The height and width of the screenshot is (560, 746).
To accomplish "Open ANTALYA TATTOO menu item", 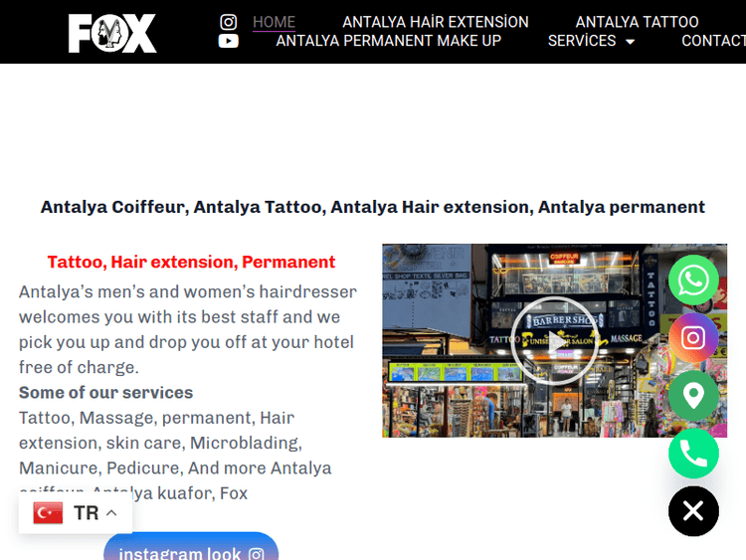I will pyautogui.click(x=637, y=22).
